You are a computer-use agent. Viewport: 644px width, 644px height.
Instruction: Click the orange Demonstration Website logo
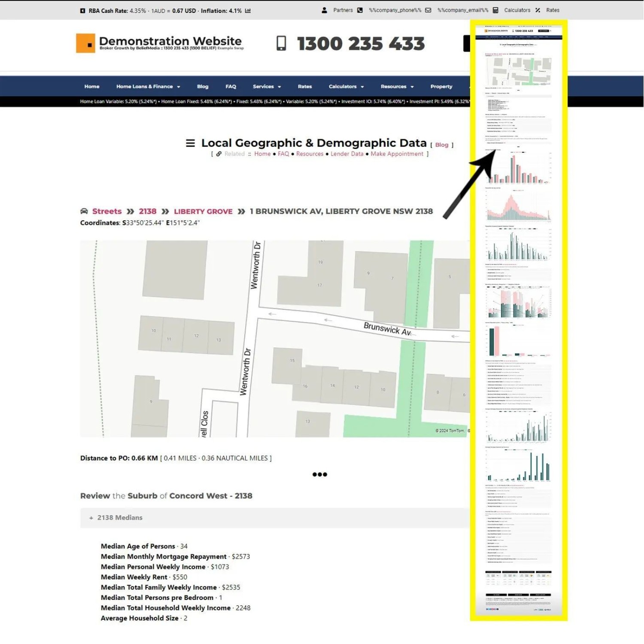click(85, 43)
